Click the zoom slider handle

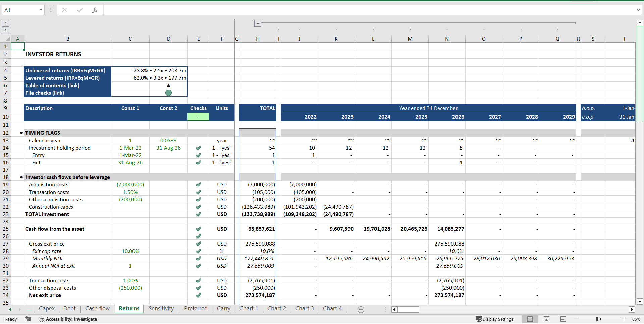[x=598, y=319]
